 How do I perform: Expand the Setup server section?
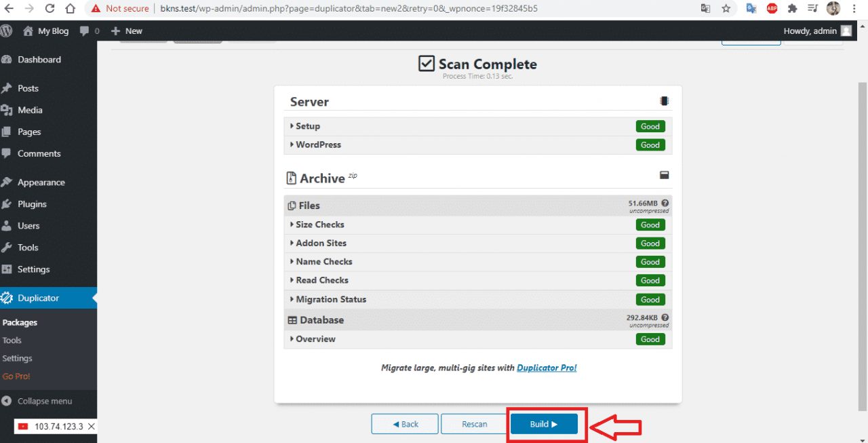[477, 126]
